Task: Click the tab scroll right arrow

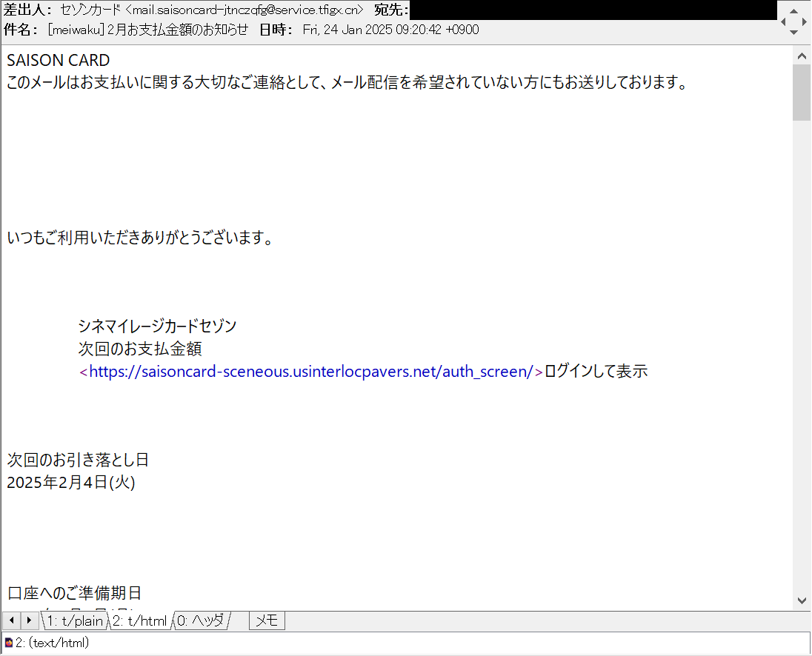Action: (x=29, y=620)
